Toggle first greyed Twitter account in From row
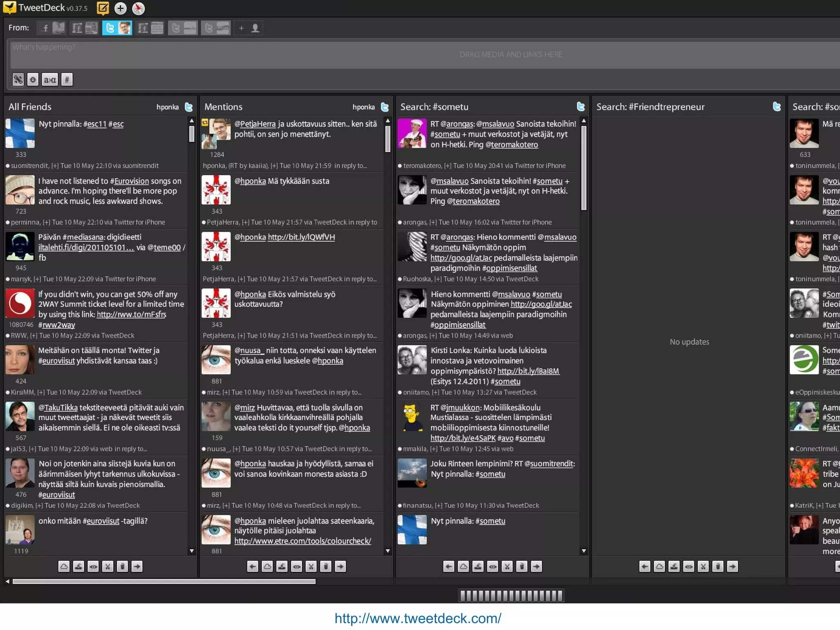Screen dimensions: 840x630 pyautogui.click(x=183, y=28)
